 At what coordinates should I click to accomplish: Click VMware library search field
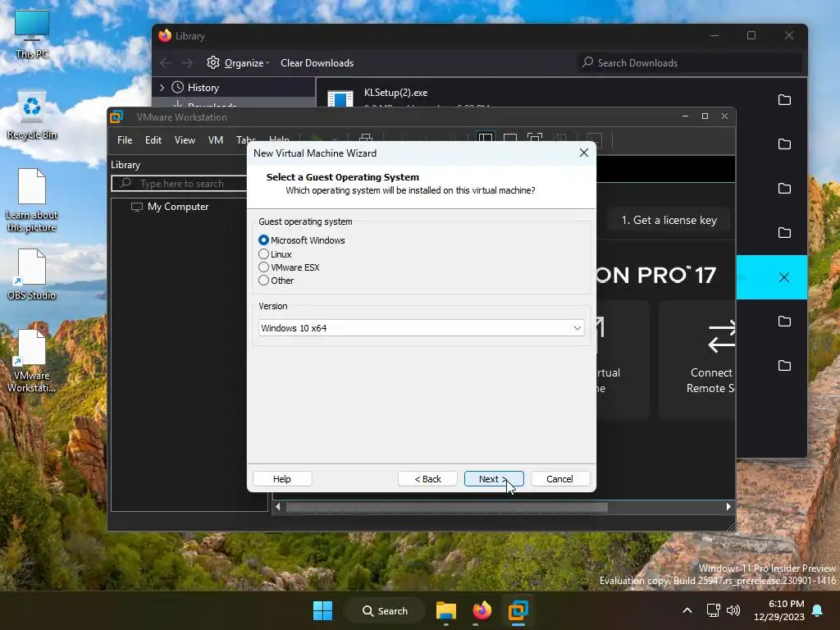point(180,183)
